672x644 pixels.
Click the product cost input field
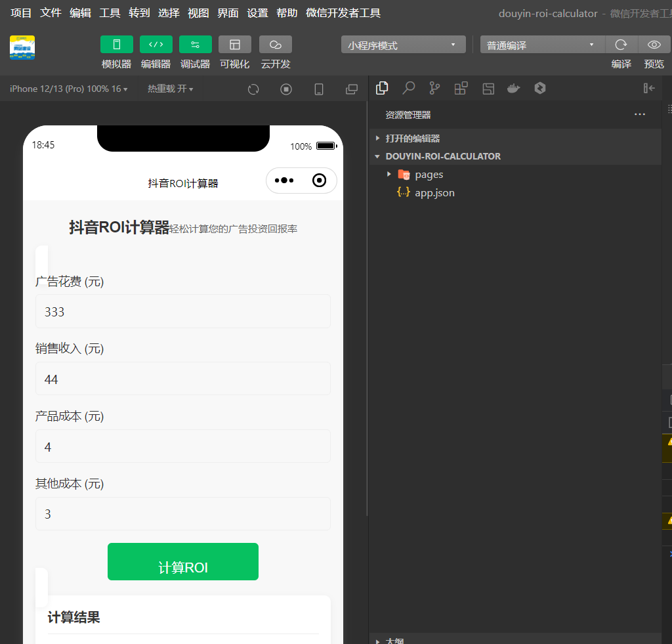click(183, 446)
